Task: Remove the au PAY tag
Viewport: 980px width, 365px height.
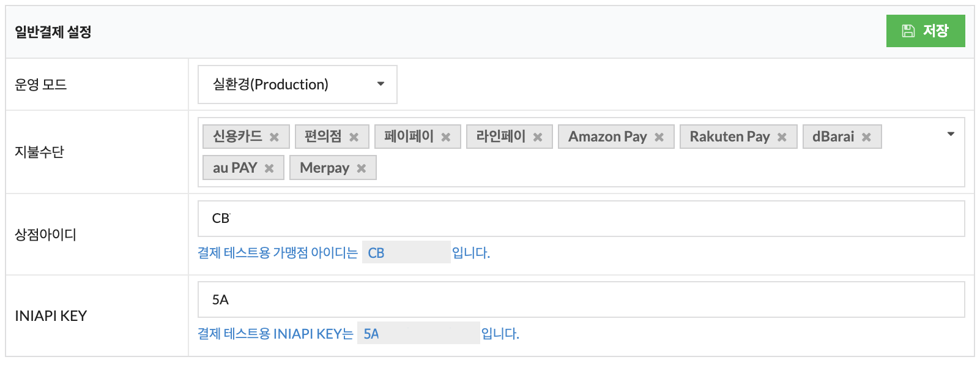Action: tap(269, 168)
